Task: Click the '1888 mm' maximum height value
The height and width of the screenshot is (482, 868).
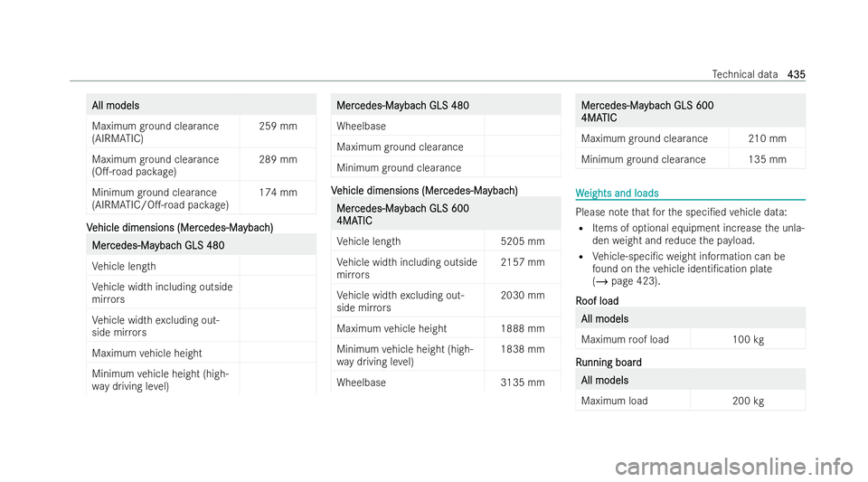Action: click(523, 328)
